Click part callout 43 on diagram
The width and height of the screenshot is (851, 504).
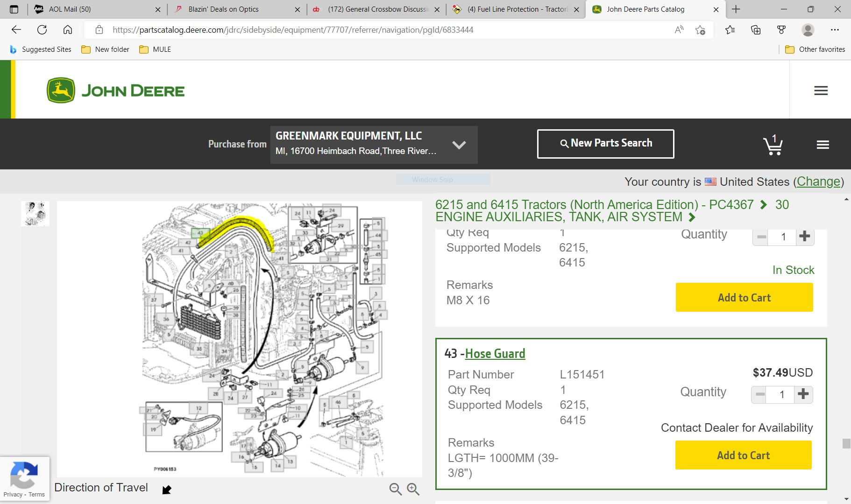[200, 233]
